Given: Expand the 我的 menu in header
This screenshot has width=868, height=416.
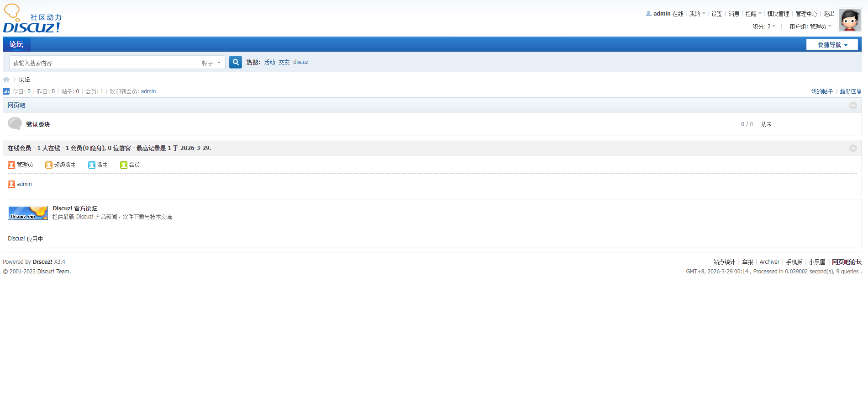Looking at the screenshot, I should tap(697, 14).
